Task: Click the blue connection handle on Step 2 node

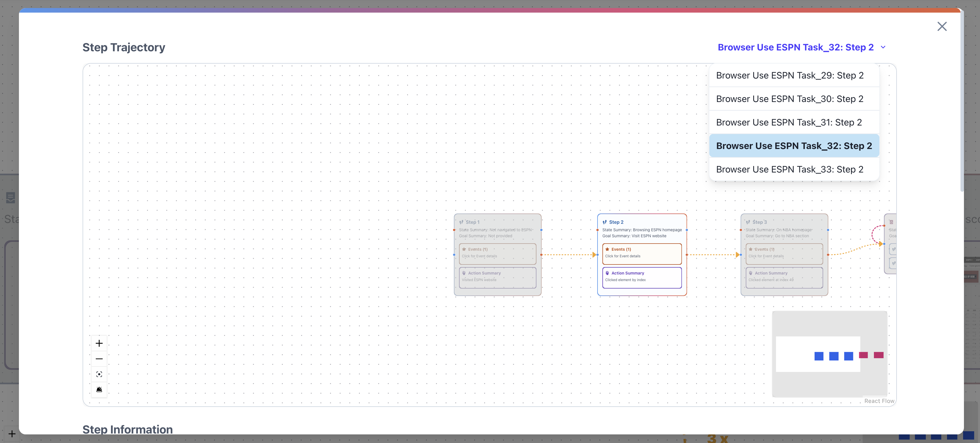Action: click(x=687, y=230)
